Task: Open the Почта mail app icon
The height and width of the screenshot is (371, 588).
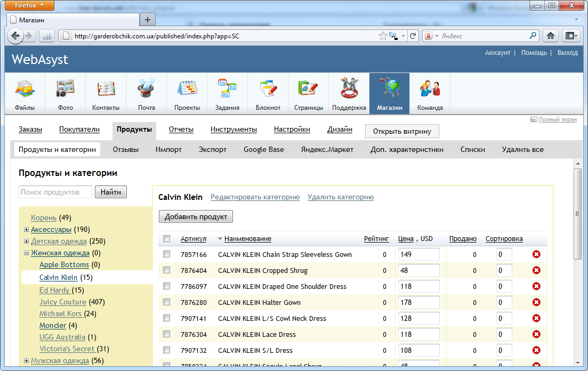Action: tap(146, 93)
